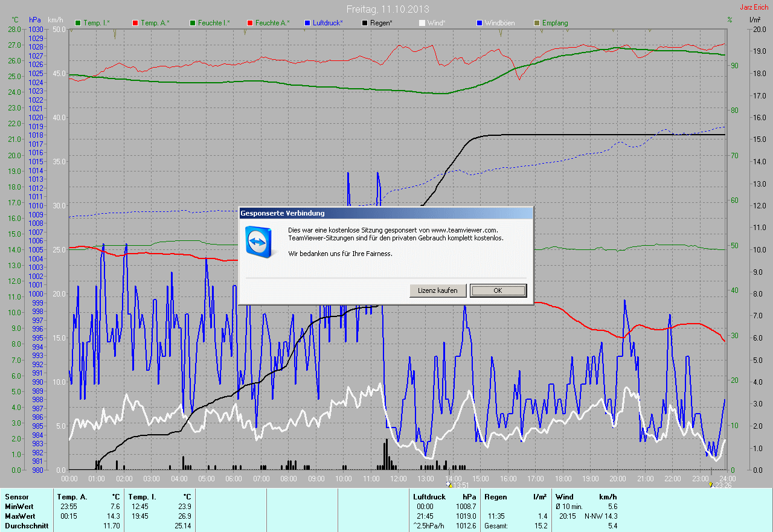Screen dimensions: 773x532
Task: Click the km/h axis unit label at top
Action: tap(57, 20)
